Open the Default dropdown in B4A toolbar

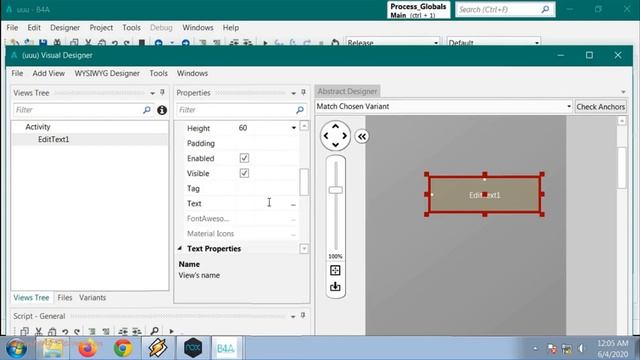point(537,42)
